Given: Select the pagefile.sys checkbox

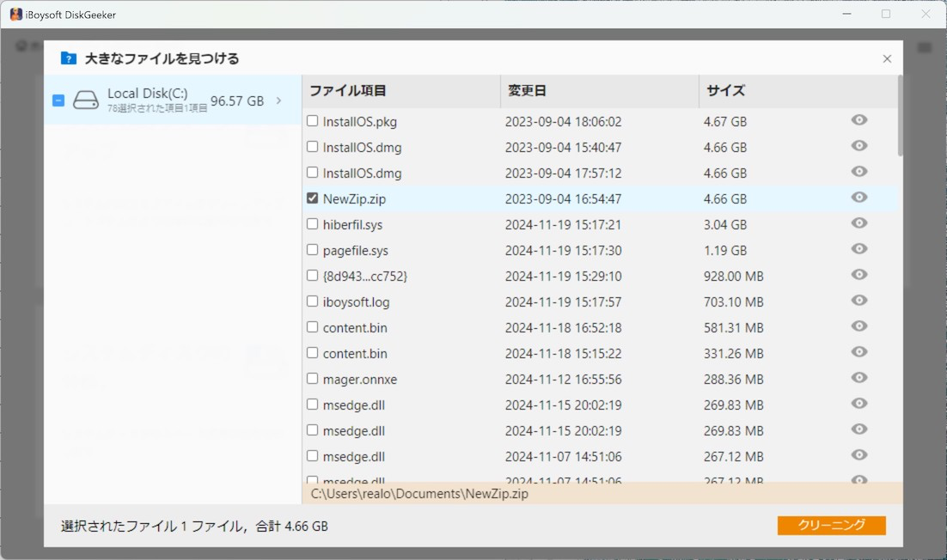Looking at the screenshot, I should (312, 250).
